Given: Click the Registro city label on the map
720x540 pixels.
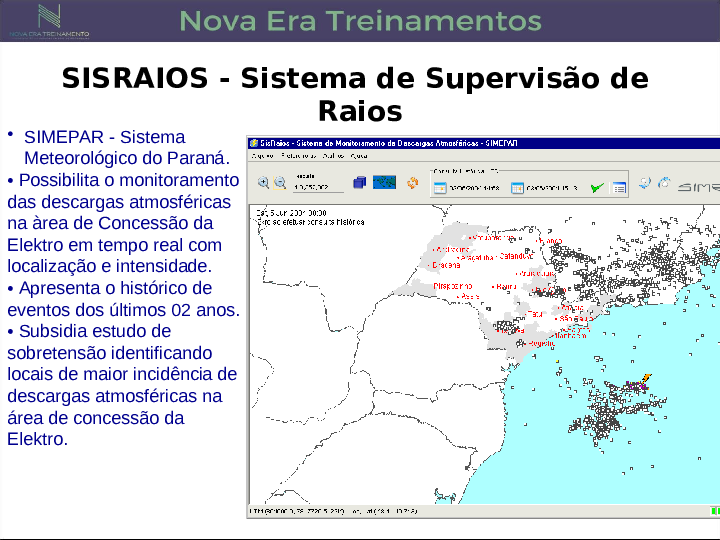Looking at the screenshot, I should [542, 343].
